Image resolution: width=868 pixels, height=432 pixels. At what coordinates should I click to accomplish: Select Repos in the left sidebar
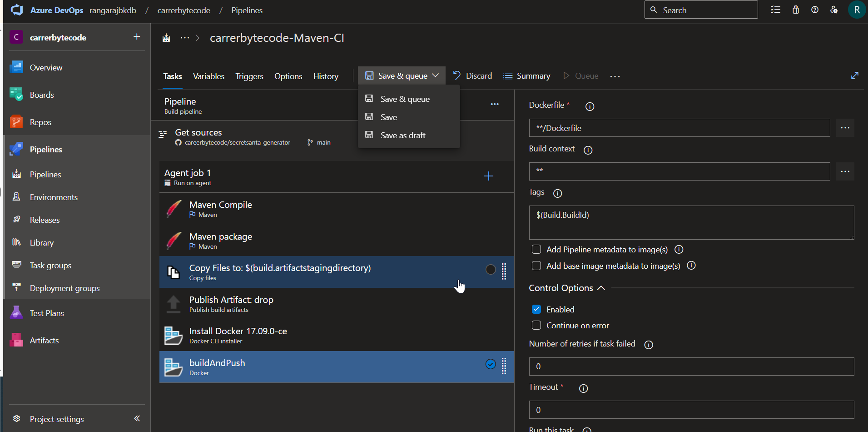(40, 122)
